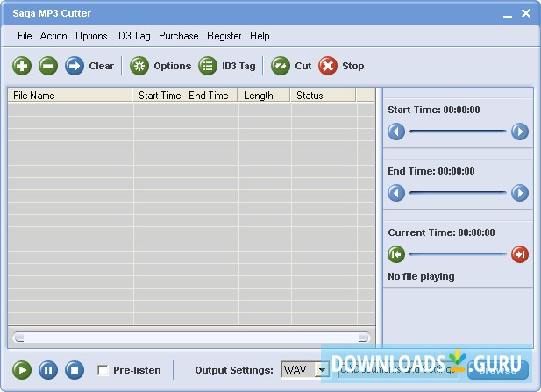Screen dimensions: 541x392
Task: Click the green Cut toolbar icon
Action: click(x=281, y=66)
